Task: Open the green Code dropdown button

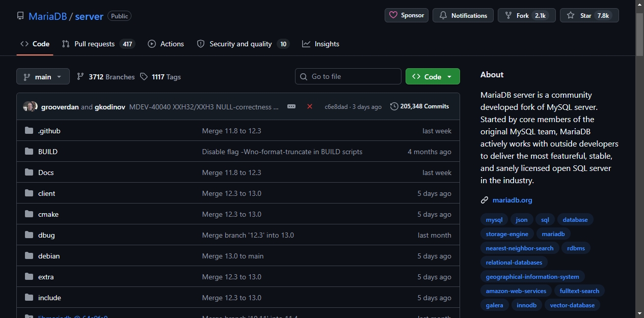Action: tap(433, 76)
